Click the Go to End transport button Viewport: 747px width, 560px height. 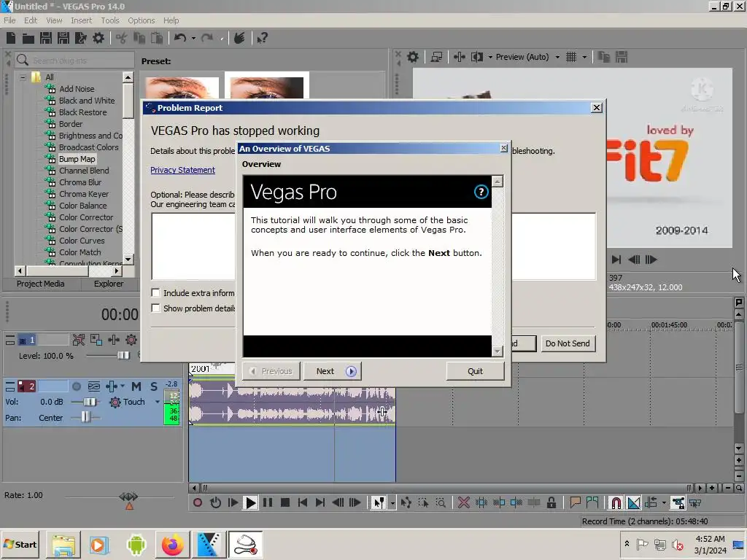tap(320, 502)
